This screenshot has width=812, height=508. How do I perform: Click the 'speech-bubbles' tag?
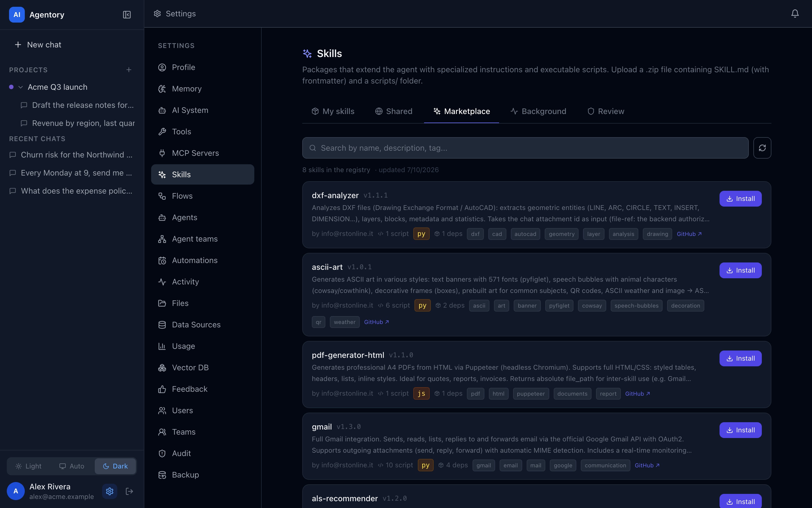[636, 305]
